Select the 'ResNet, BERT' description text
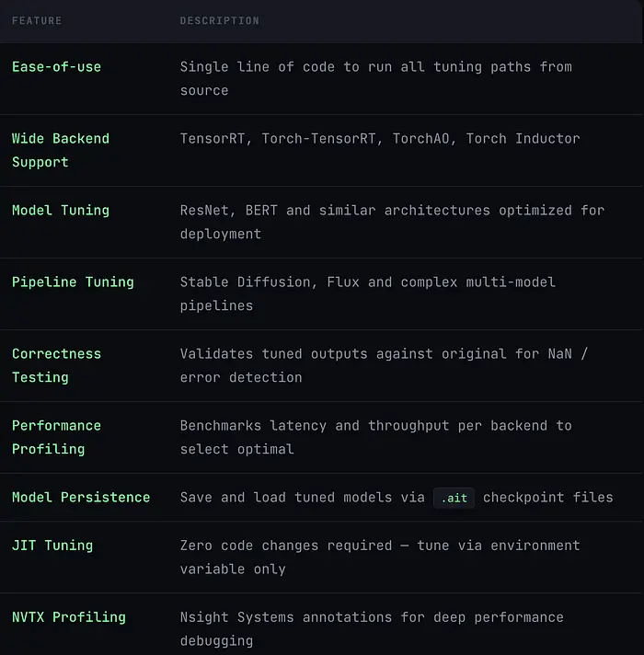The image size is (644, 655). tap(391, 222)
